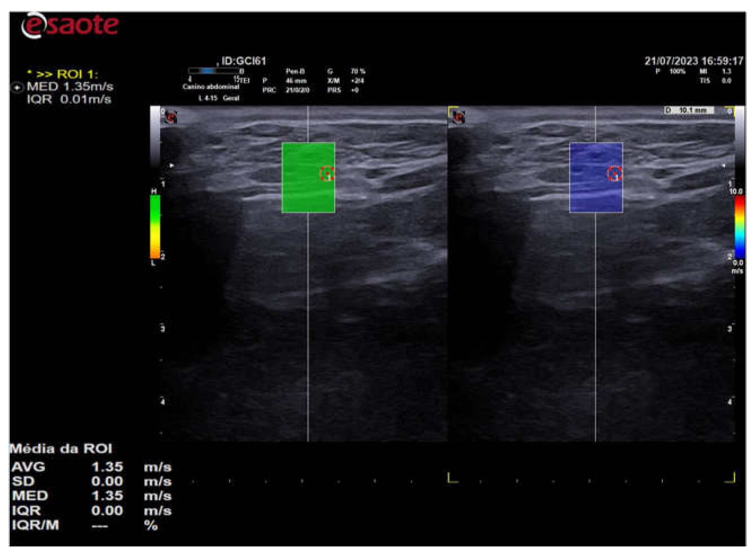Click the crosshair icon beside MED 1.35m/s
The image size is (756, 555).
pyautogui.click(x=17, y=88)
